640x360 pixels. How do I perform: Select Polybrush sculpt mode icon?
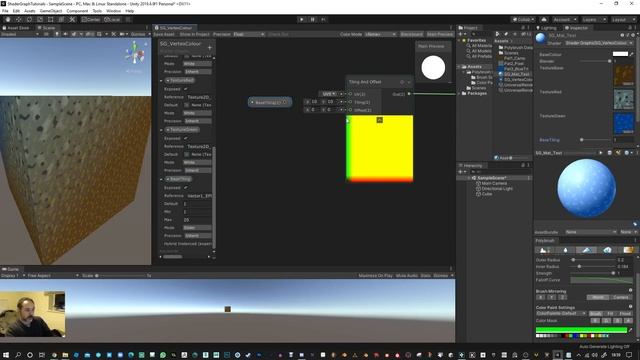pos(544,250)
